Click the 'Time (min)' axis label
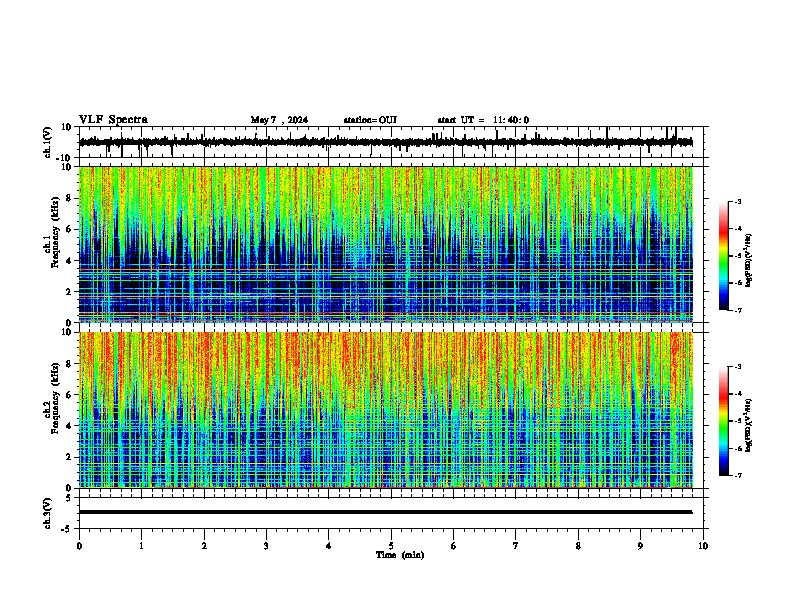This screenshot has width=792, height=612. [x=400, y=555]
